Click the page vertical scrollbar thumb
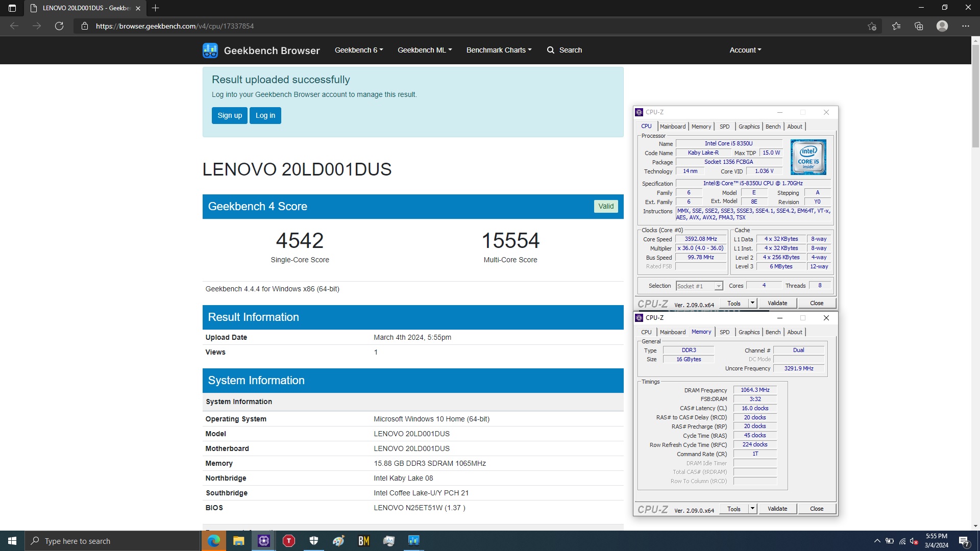Viewport: 980px width, 551px height. pyautogui.click(x=975, y=96)
